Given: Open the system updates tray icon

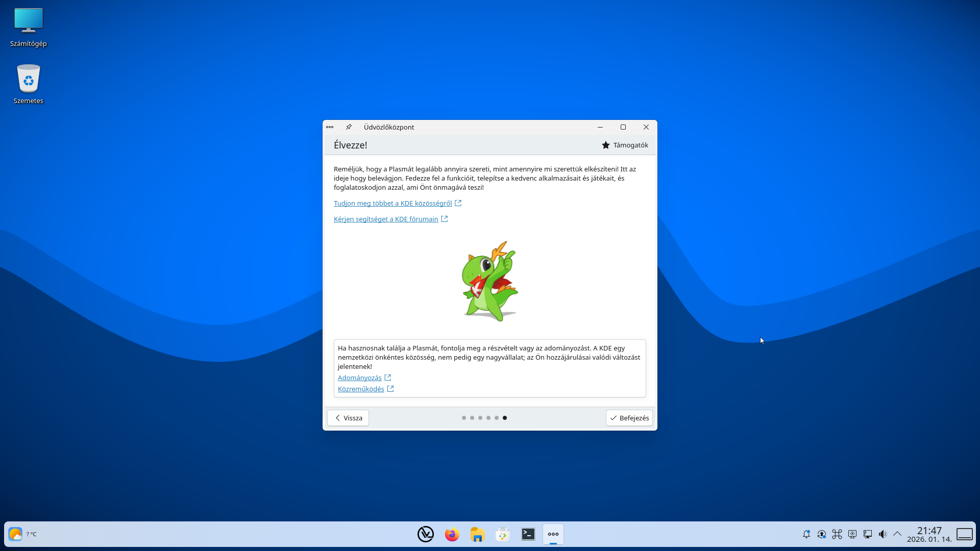Looking at the screenshot, I should point(822,534).
